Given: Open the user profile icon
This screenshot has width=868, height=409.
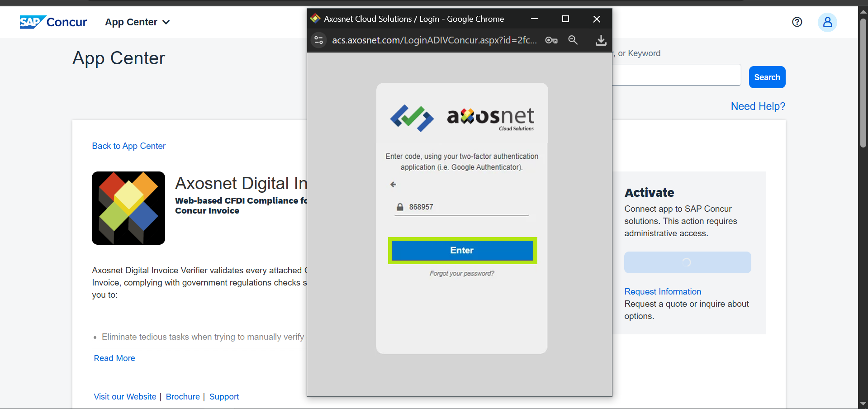Looking at the screenshot, I should coord(827,22).
